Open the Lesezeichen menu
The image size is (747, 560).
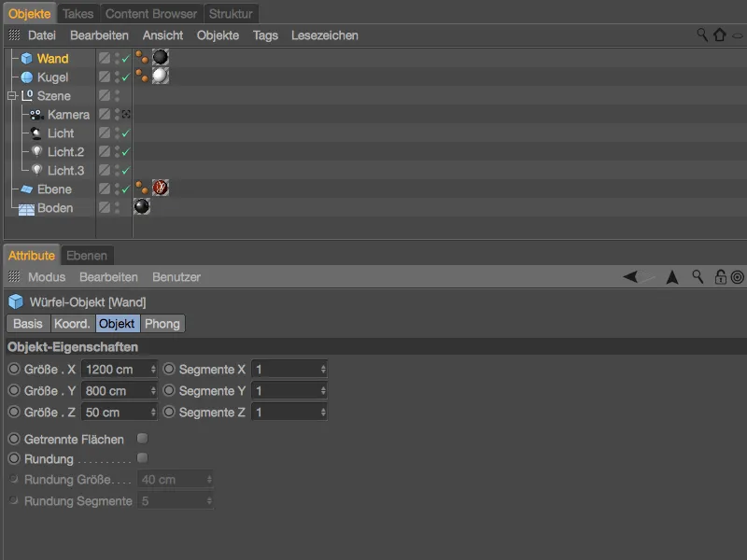tap(325, 35)
